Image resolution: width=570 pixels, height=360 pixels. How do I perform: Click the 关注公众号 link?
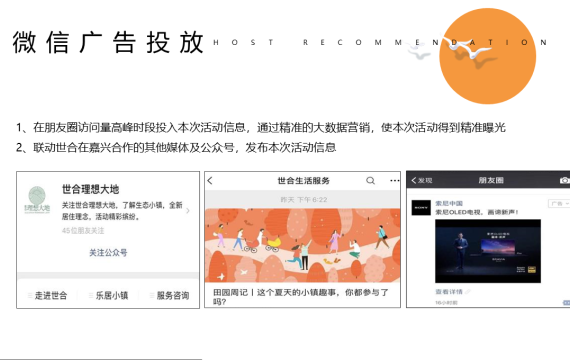click(x=108, y=253)
